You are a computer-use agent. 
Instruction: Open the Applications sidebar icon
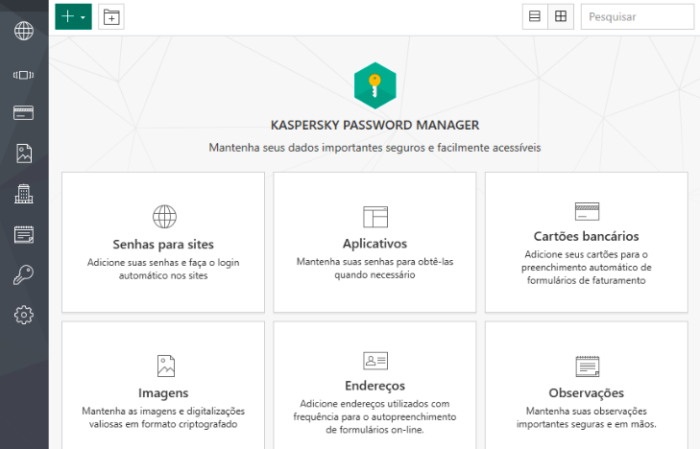(x=24, y=75)
